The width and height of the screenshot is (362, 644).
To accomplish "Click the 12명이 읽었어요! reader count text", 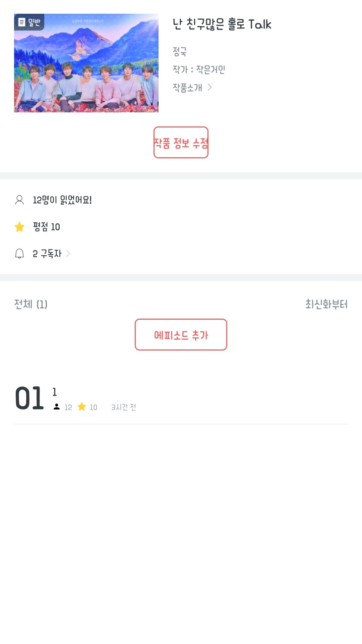I will [x=62, y=200].
